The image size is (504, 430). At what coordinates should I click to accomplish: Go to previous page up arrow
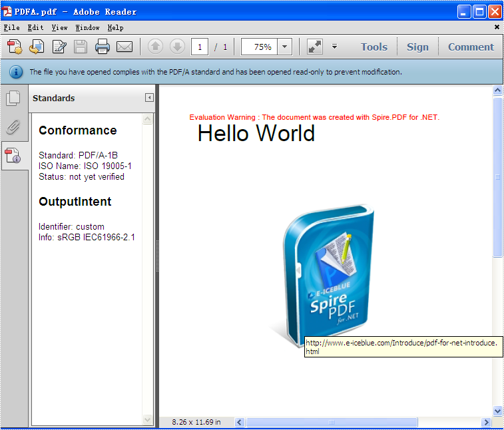pyautogui.click(x=155, y=47)
